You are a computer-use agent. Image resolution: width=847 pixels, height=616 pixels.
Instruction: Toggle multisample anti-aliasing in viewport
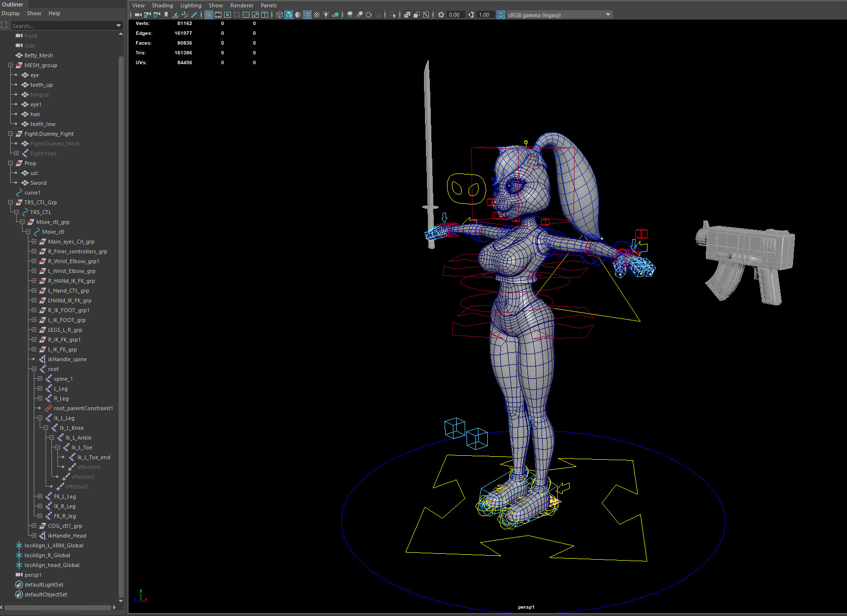[369, 15]
